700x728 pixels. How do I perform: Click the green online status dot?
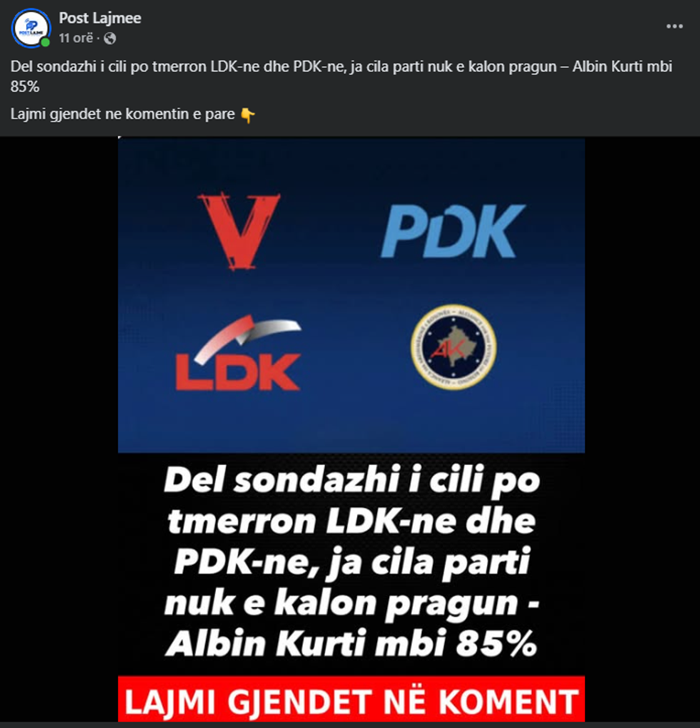click(x=45, y=42)
